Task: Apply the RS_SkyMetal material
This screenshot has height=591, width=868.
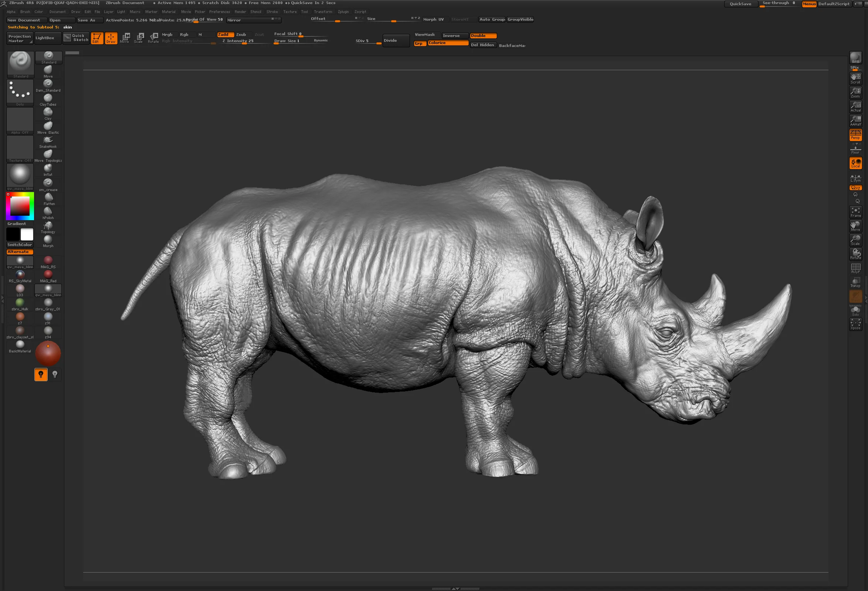Action: pos(20,276)
